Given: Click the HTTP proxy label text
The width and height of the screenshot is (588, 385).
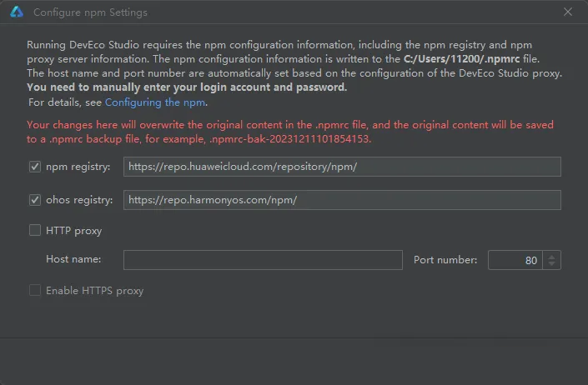Looking at the screenshot, I should [74, 231].
